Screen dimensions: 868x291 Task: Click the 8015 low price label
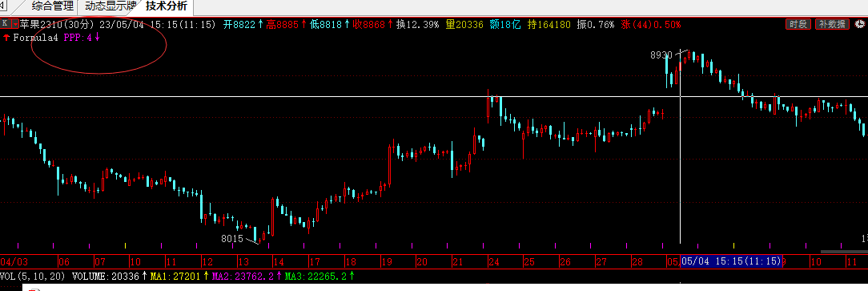tap(232, 238)
